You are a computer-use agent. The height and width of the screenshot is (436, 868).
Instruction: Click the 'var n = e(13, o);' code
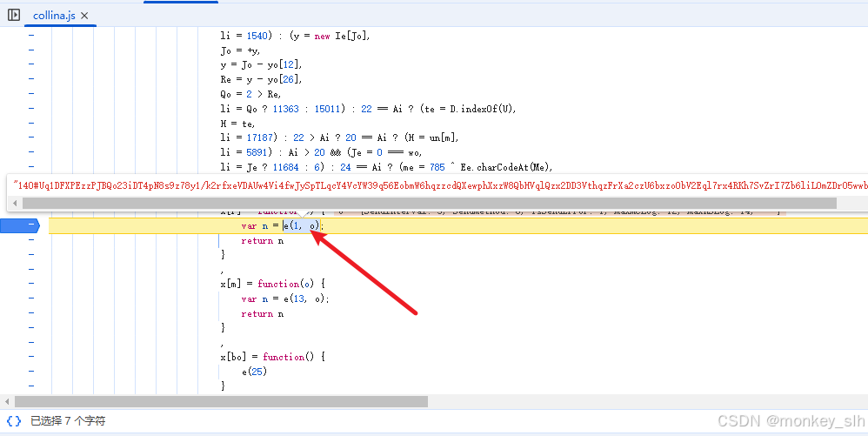click(x=285, y=298)
